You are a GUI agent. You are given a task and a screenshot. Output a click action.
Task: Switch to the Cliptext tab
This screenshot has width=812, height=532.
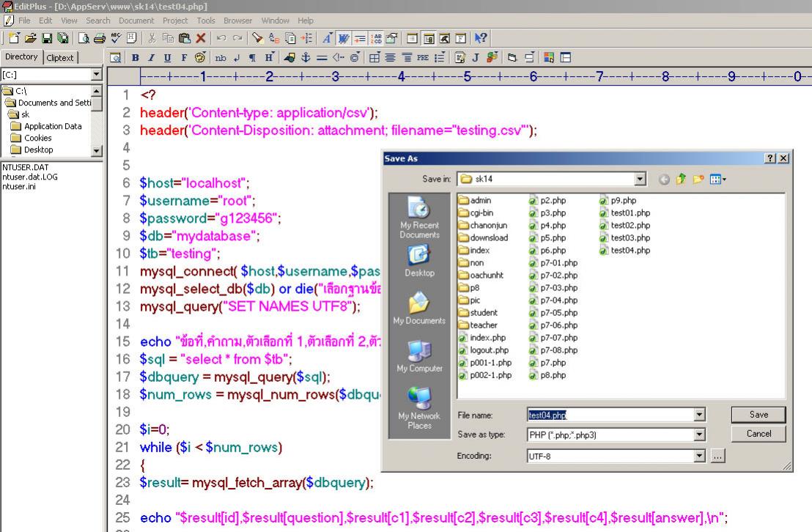click(60, 57)
